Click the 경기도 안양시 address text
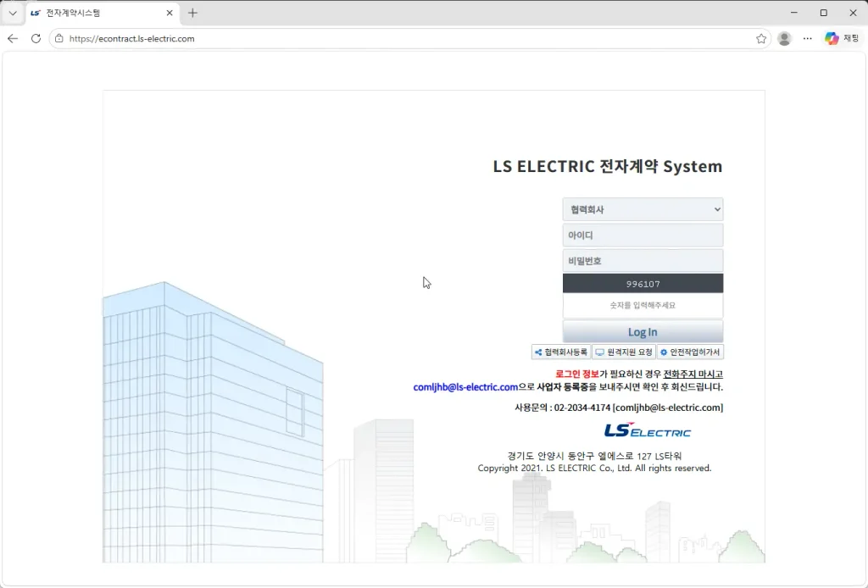The width and height of the screenshot is (868, 588). tap(594, 456)
